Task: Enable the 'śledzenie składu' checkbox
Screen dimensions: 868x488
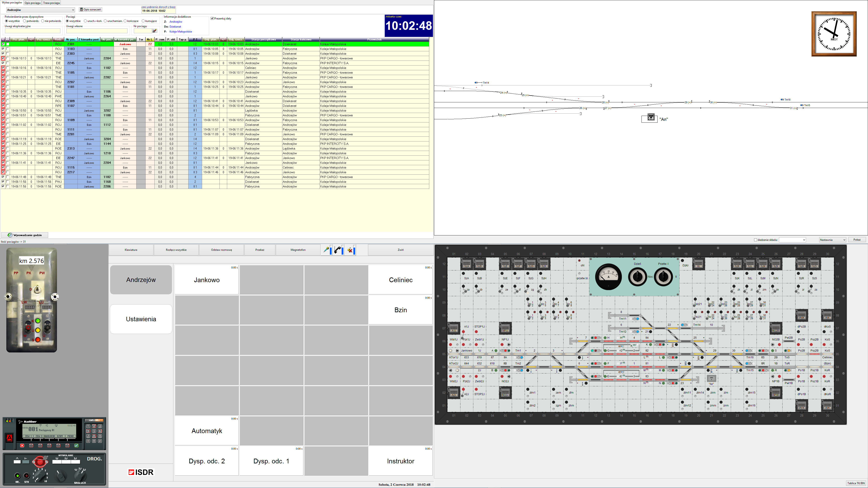Action: (755, 240)
